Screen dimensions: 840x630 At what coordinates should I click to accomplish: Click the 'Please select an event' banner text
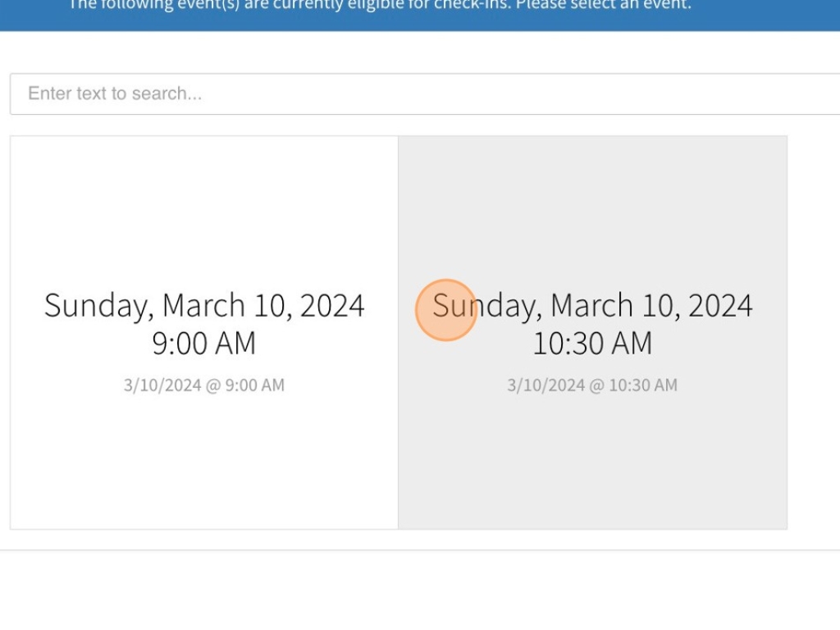(603, 7)
